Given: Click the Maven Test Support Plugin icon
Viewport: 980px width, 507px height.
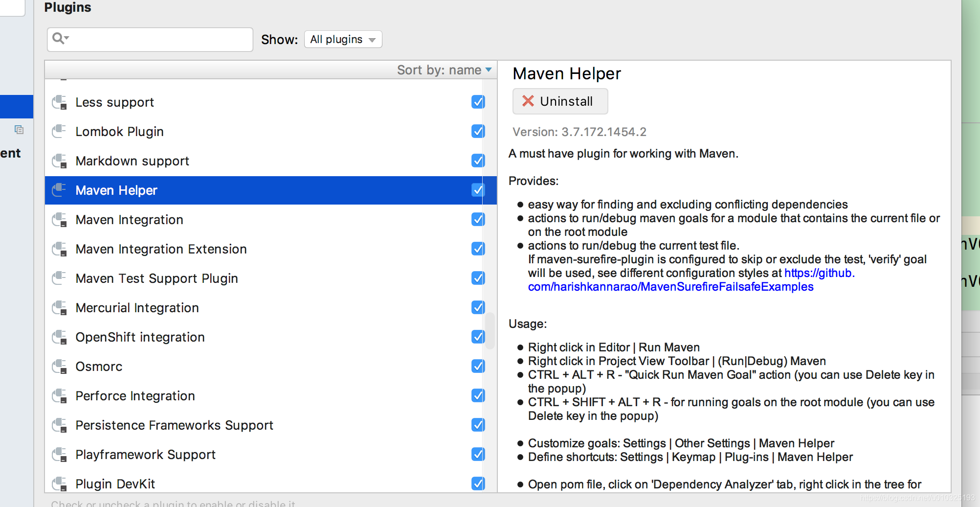Looking at the screenshot, I should coord(60,278).
